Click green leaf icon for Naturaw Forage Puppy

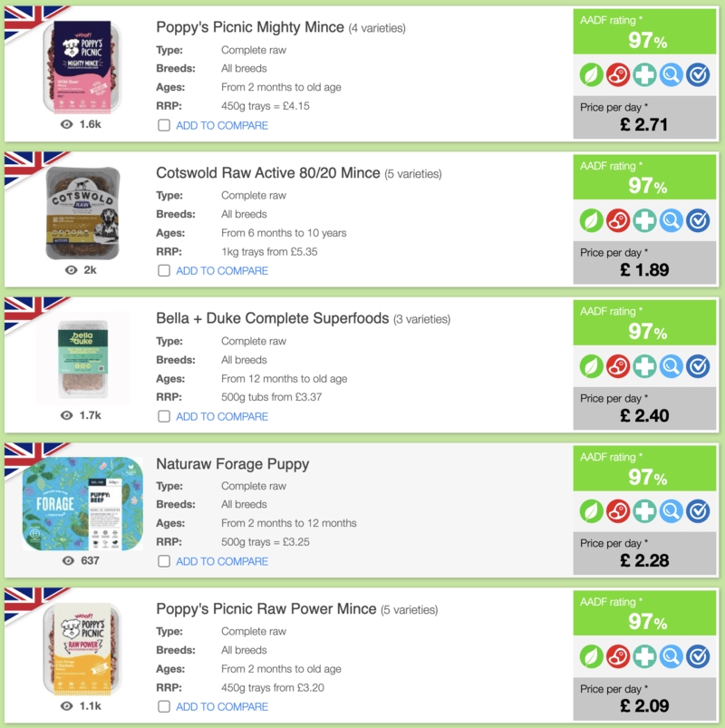pos(591,511)
